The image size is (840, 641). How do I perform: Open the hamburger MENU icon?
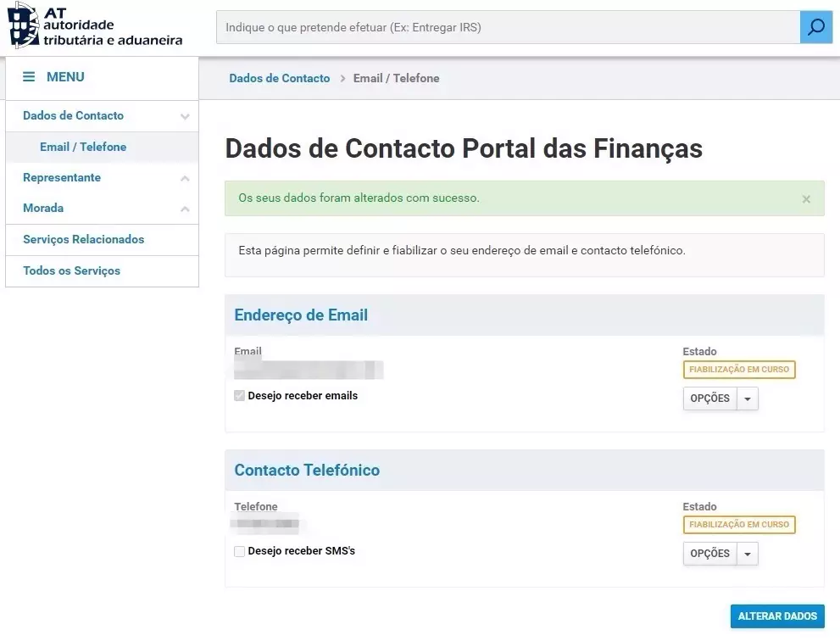[x=29, y=77]
